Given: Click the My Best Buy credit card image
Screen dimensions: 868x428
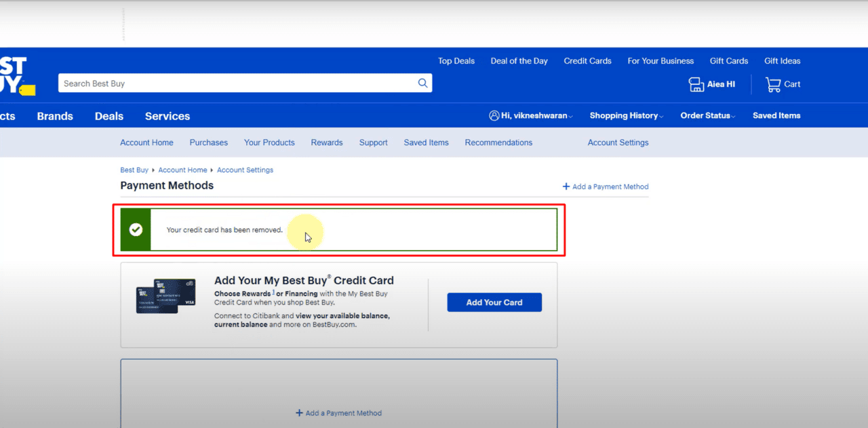Looking at the screenshot, I should (165, 296).
